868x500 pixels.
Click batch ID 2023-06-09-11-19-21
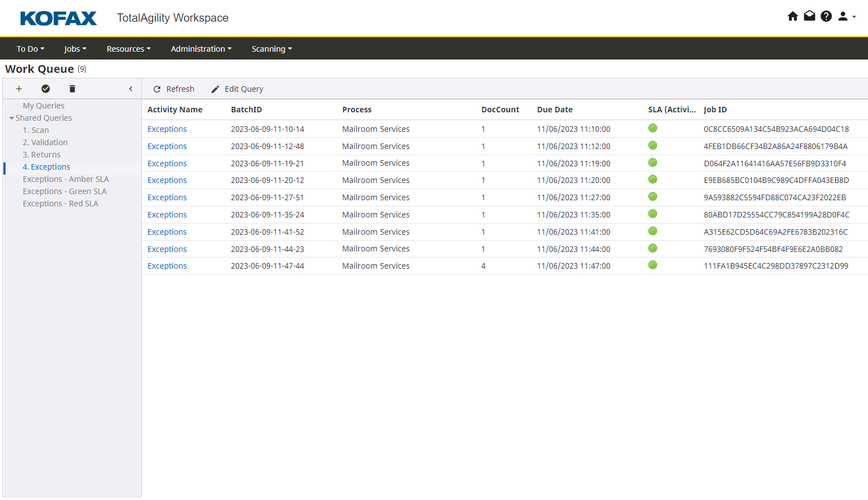pos(268,164)
